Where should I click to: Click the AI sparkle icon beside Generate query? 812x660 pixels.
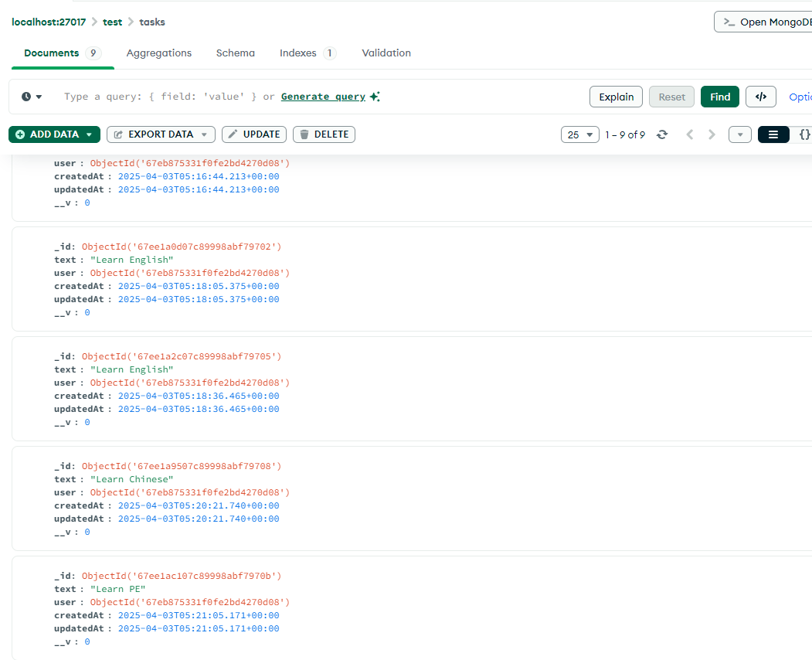(375, 97)
